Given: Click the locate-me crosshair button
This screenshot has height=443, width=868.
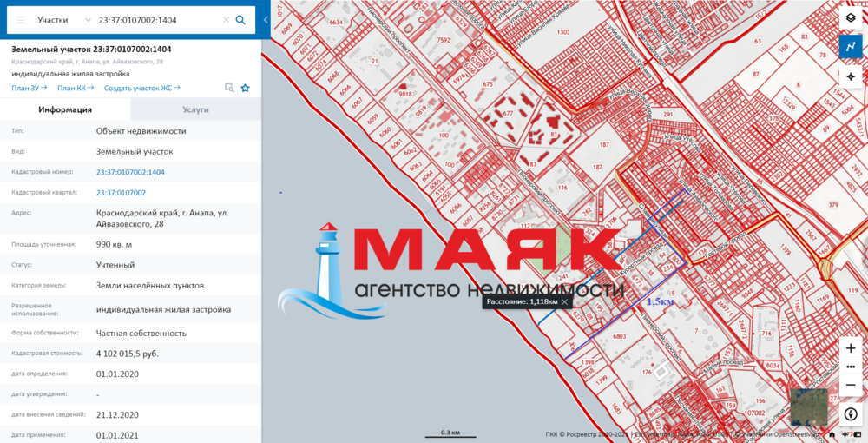Looking at the screenshot, I should pos(851,76).
